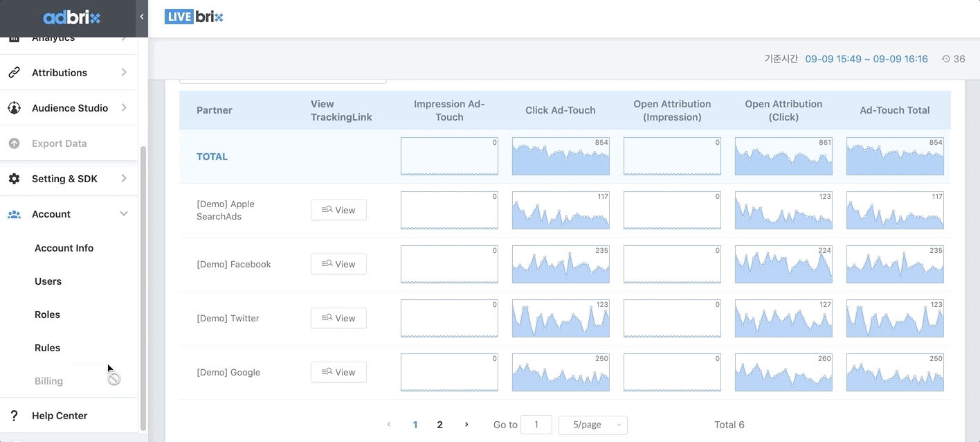
Task: Select Account Info in the sidebar
Action: 64,248
